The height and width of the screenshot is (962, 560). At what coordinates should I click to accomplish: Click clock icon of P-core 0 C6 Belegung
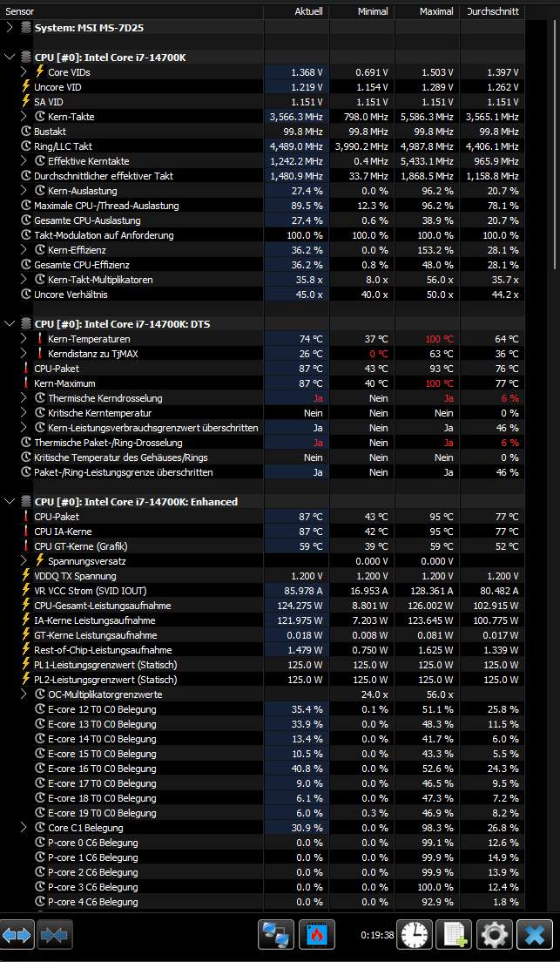coord(40,843)
